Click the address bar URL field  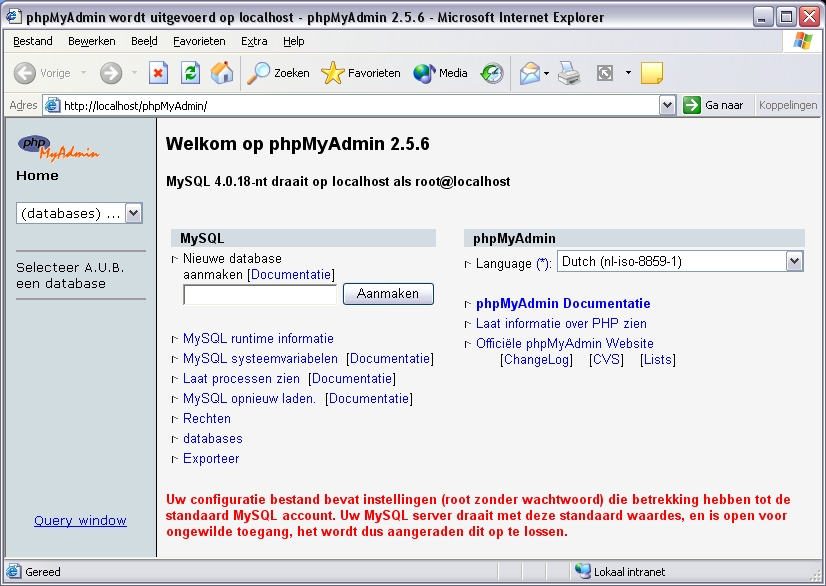click(360, 105)
